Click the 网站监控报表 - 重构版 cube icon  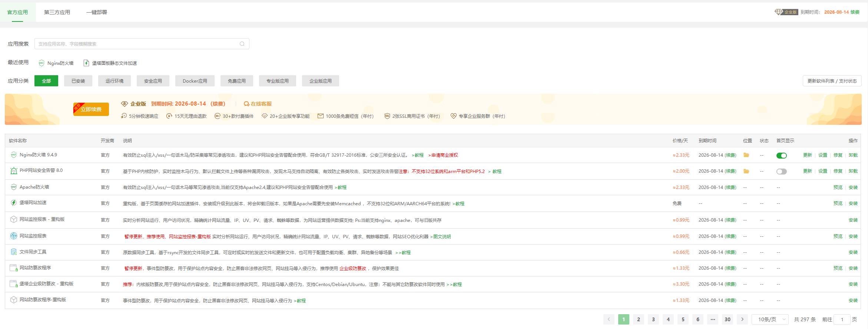14,219
